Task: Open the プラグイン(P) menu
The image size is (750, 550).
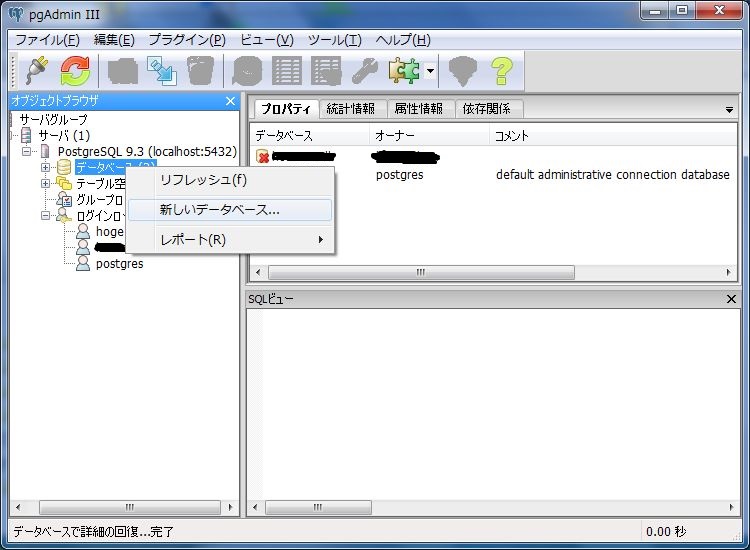Action: tap(187, 40)
